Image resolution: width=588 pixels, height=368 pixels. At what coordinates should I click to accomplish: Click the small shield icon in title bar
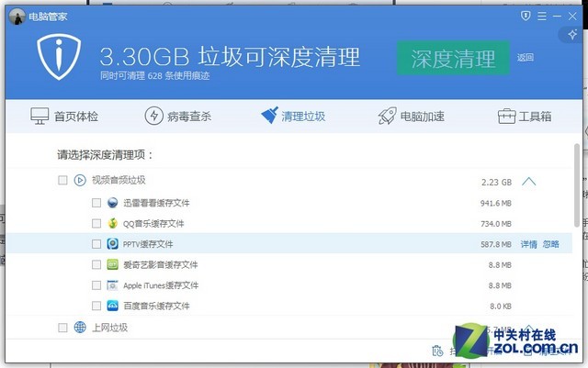coord(526,16)
